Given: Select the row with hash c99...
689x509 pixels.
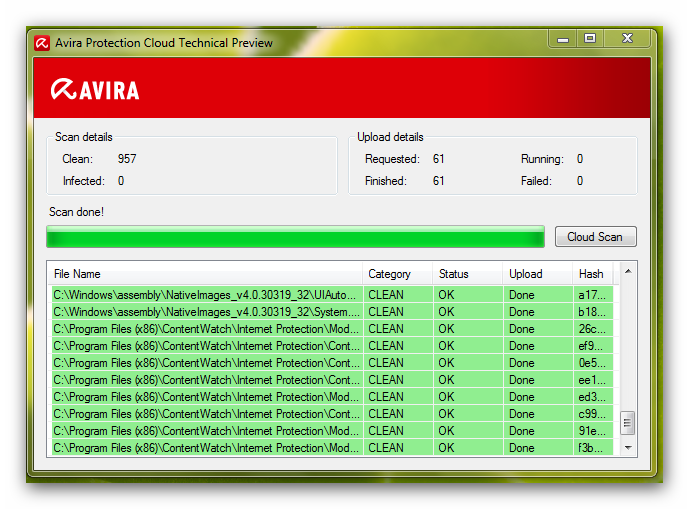Looking at the screenshot, I should coord(332,414).
